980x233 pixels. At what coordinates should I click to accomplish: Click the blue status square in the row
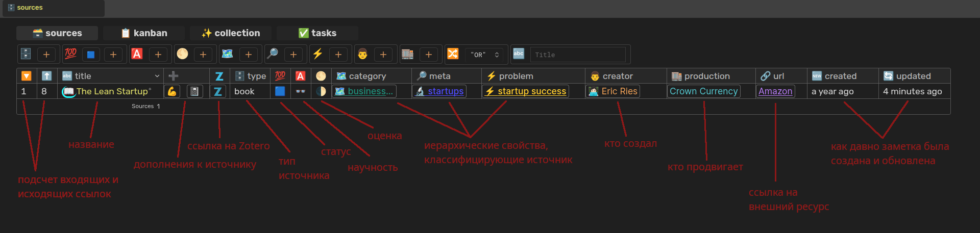[280, 91]
